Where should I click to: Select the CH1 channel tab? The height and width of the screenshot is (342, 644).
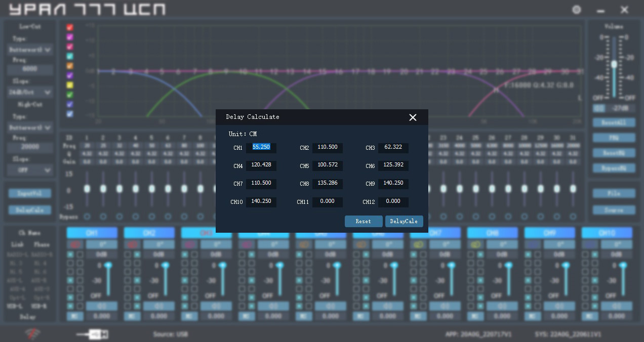[x=92, y=233]
